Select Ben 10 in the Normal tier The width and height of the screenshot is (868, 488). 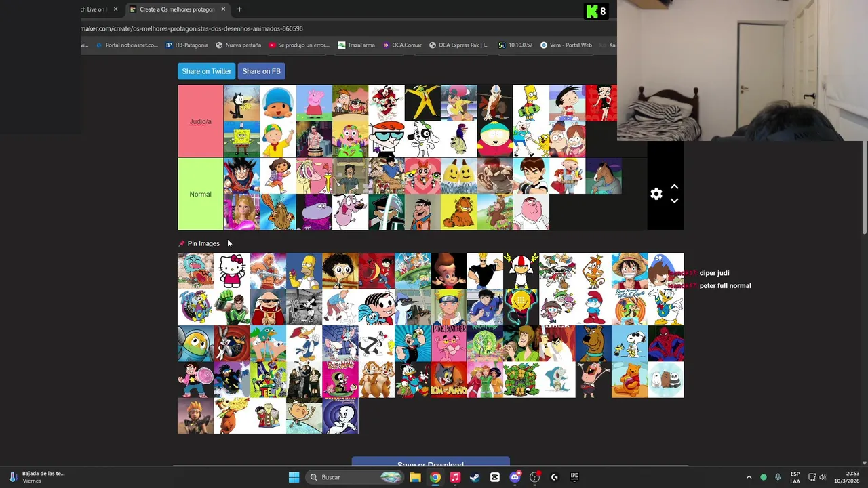531,176
